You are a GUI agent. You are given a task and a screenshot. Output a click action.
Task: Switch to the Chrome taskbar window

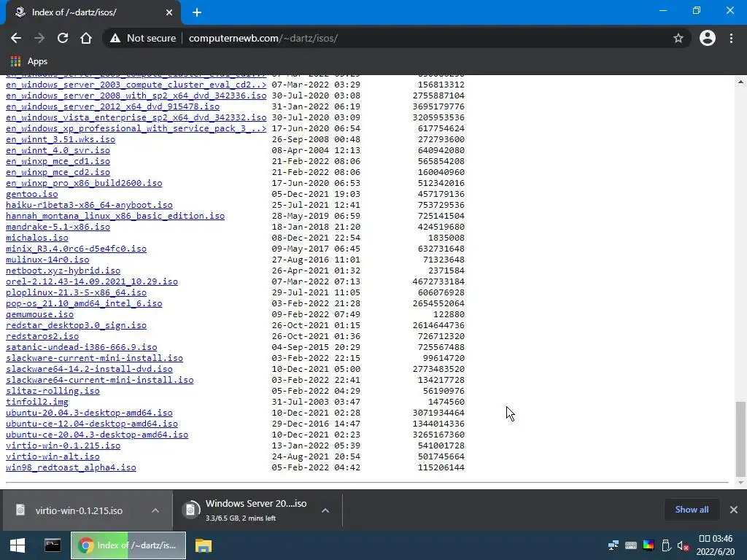[x=128, y=545]
